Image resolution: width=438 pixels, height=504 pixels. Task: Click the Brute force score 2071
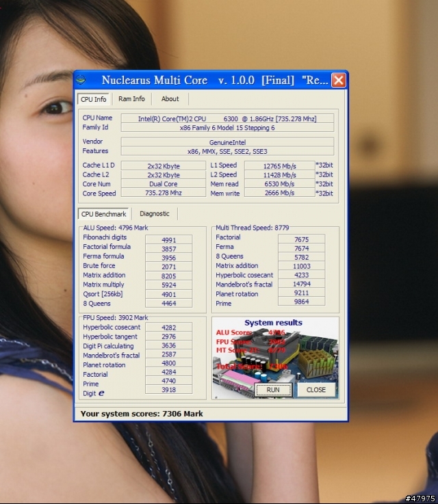coord(169,267)
